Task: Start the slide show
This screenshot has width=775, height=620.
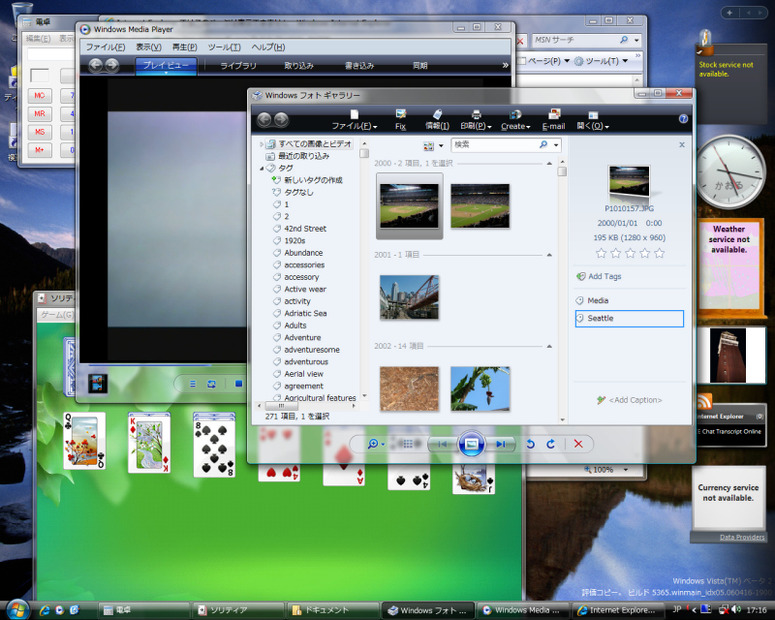Action: click(471, 444)
